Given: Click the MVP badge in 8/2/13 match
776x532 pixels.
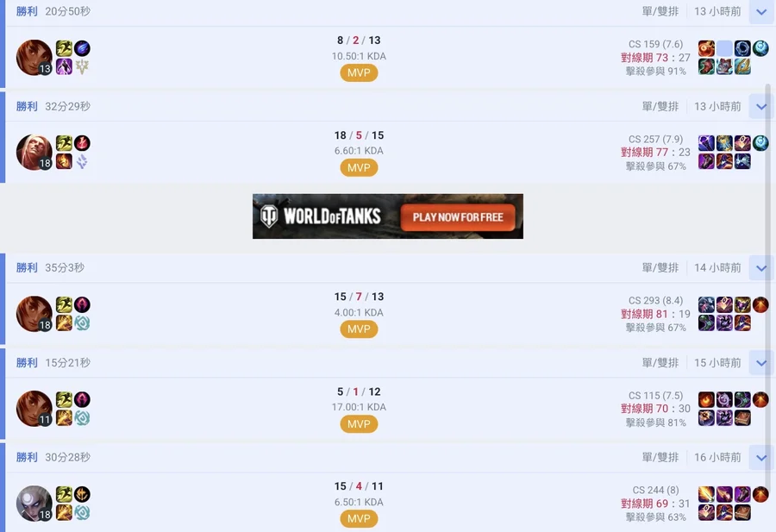Looking at the screenshot, I should (x=359, y=72).
